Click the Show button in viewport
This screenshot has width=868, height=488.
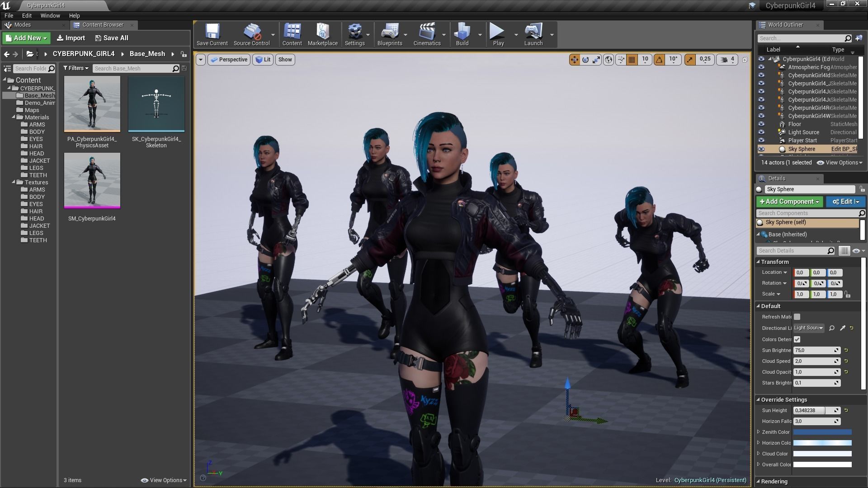click(285, 60)
